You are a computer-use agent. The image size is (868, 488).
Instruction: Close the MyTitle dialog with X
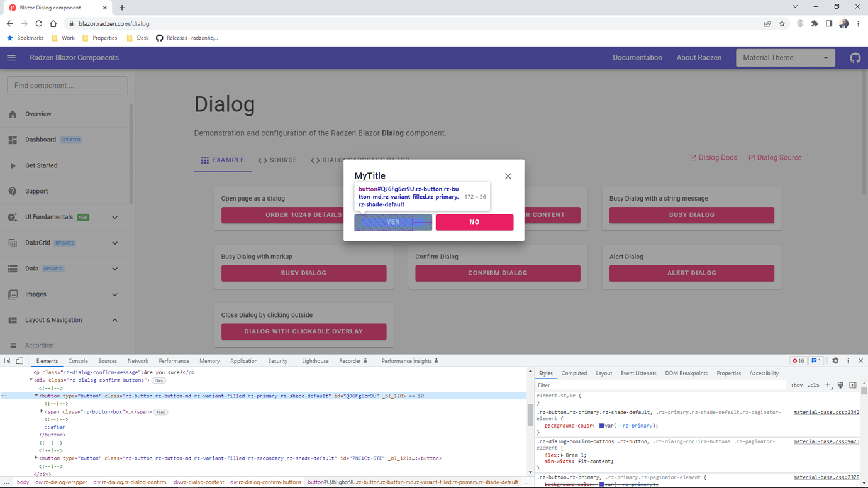(x=508, y=176)
